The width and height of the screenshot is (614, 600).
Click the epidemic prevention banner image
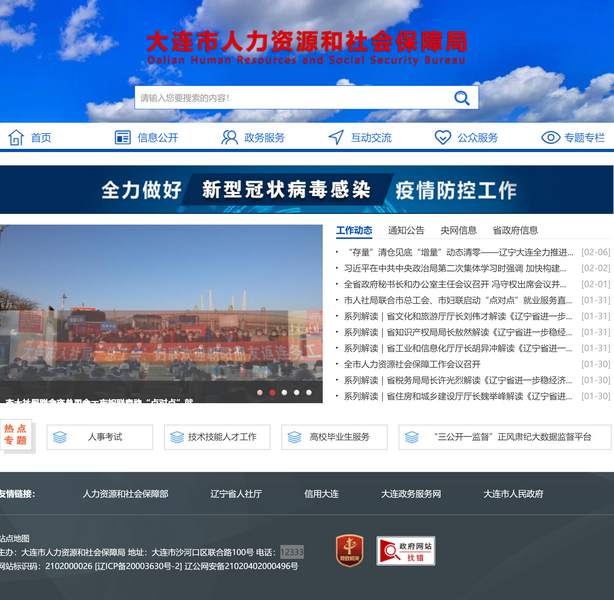[307, 190]
